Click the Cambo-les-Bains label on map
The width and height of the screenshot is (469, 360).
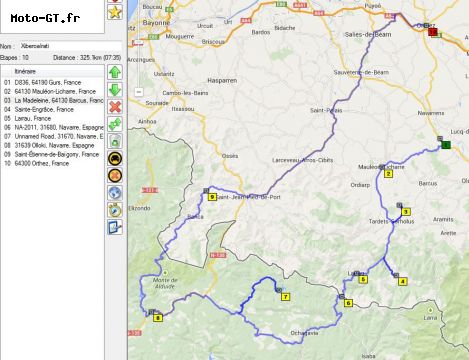click(185, 93)
